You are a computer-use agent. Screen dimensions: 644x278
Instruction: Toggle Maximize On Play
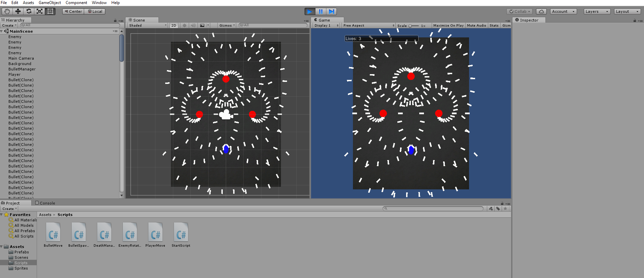pos(448,26)
